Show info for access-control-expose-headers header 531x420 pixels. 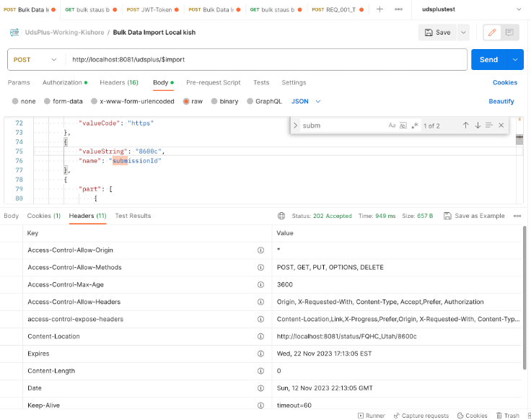260,320
